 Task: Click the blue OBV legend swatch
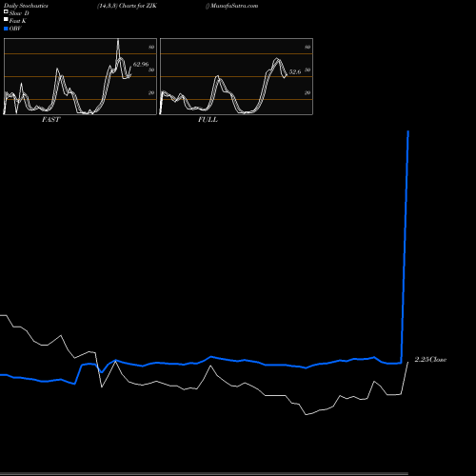click(6, 29)
